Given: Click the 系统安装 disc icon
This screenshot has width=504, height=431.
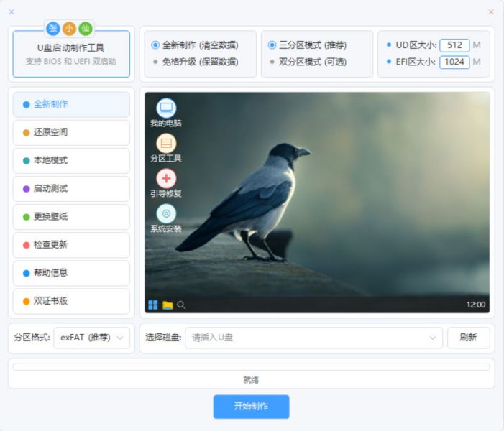Looking at the screenshot, I should (166, 213).
